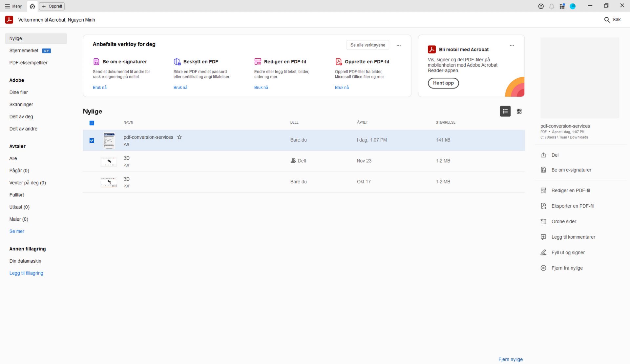Open more options on mobile Acrobat card

(512, 45)
